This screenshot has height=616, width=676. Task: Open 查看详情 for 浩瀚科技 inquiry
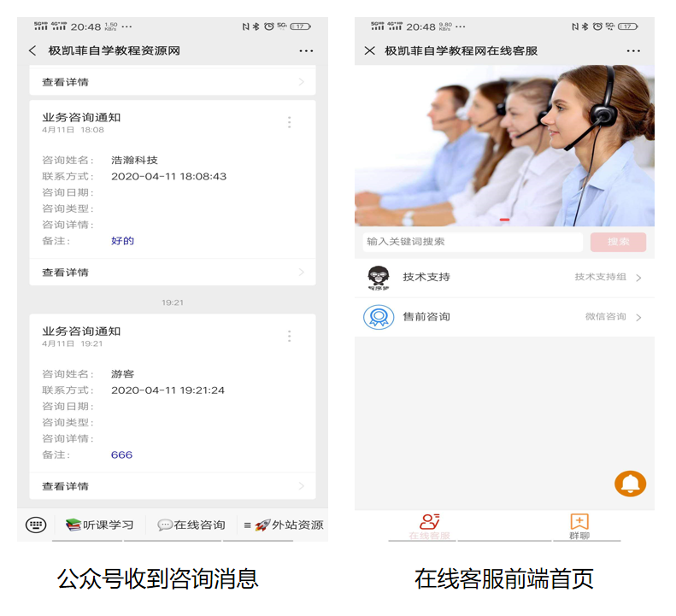(x=172, y=273)
